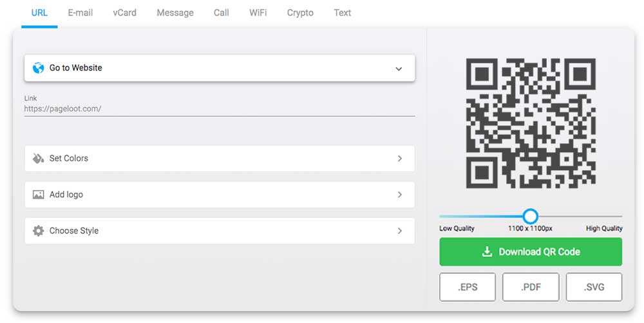Click the .EPS download button
Viewport: 644px width, 323px height.
(468, 287)
